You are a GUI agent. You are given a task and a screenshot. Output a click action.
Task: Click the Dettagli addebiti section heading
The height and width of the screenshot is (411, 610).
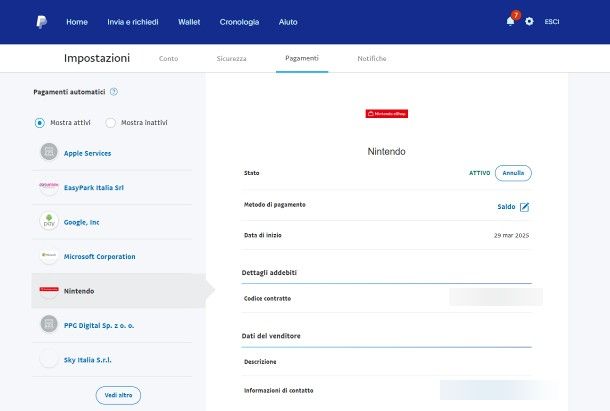tap(269, 273)
